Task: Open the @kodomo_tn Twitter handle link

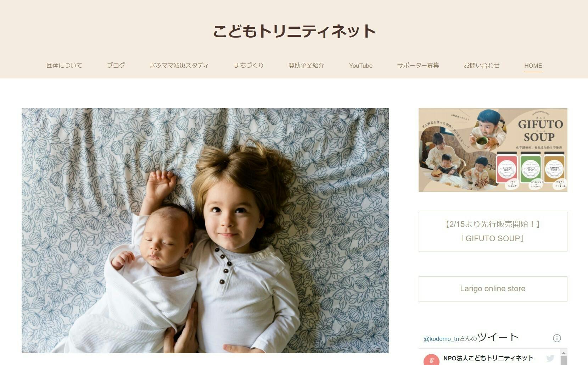Action: [441, 339]
